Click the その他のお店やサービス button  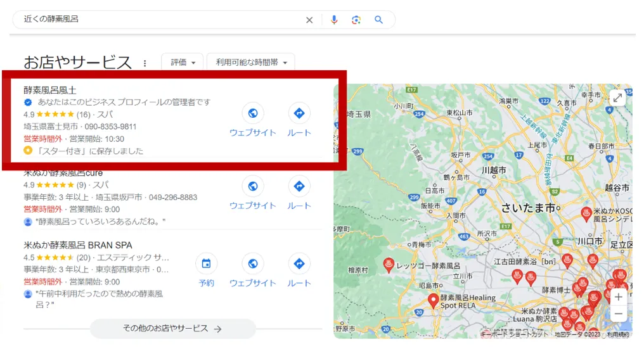tap(173, 329)
